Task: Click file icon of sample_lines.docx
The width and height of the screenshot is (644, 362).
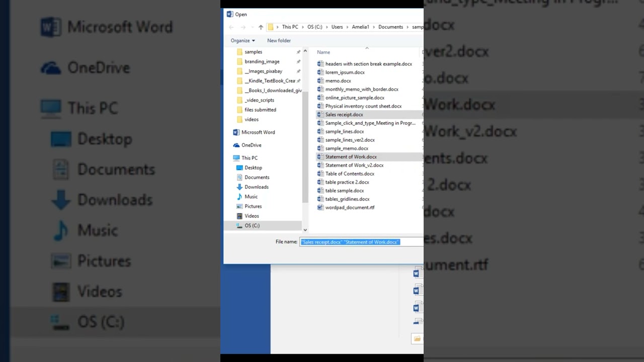Action: click(320, 132)
